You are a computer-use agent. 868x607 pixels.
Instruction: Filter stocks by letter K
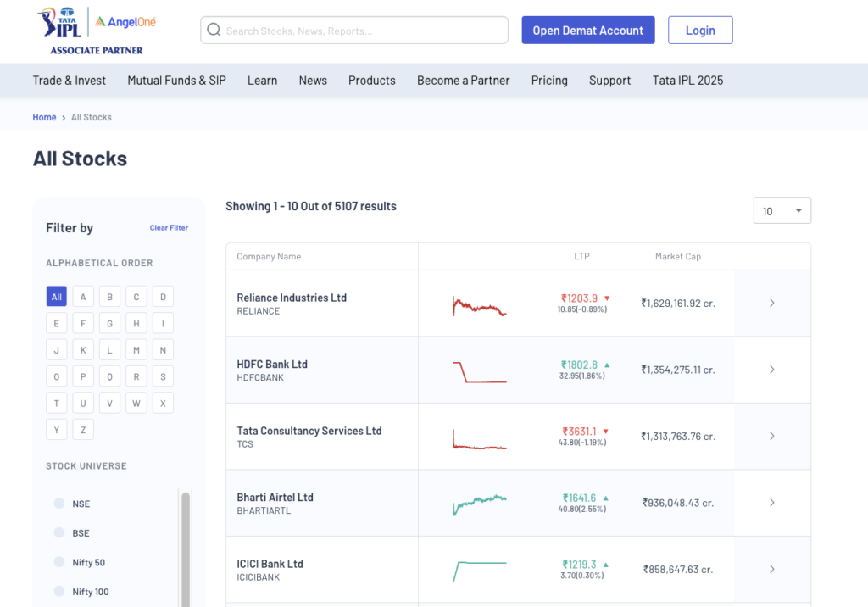[x=83, y=349]
